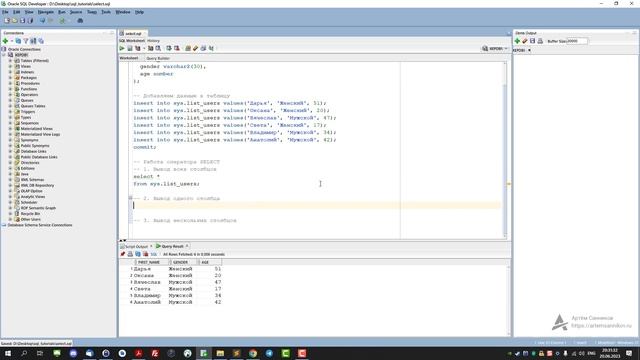This screenshot has width=640, height=360.
Task: Open the Tools menu
Action: 106,12
